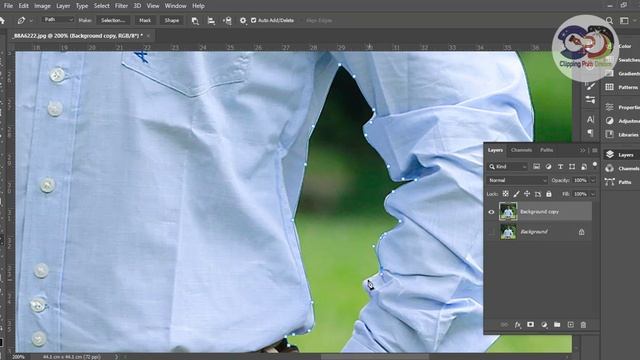Toggle the layer filtering switch

[595, 164]
